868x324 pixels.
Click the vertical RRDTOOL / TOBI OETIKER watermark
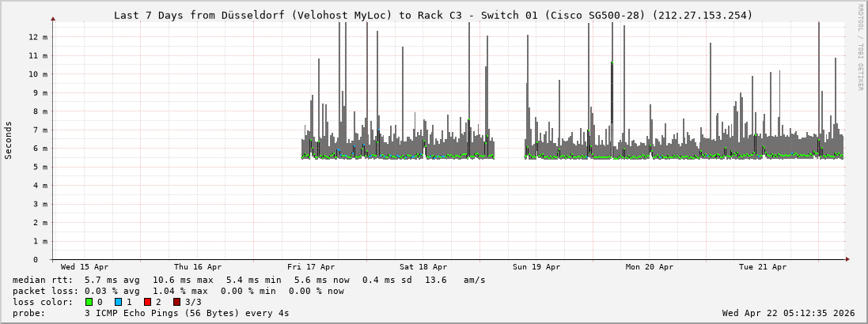click(x=860, y=47)
